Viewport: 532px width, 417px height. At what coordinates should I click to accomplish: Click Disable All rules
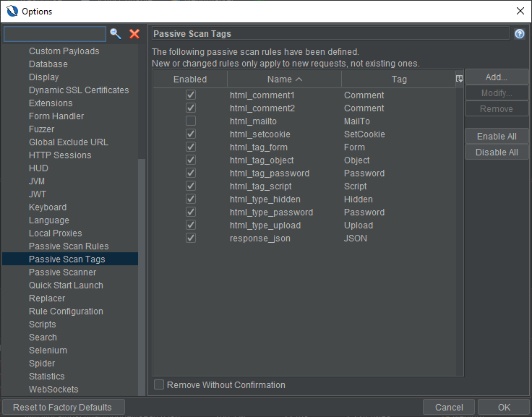point(497,152)
